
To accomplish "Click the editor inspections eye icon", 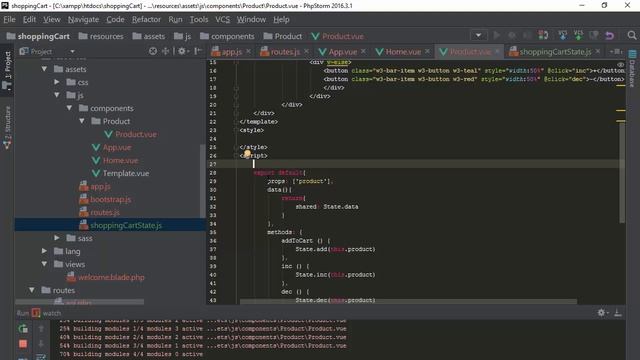I will [620, 64].
